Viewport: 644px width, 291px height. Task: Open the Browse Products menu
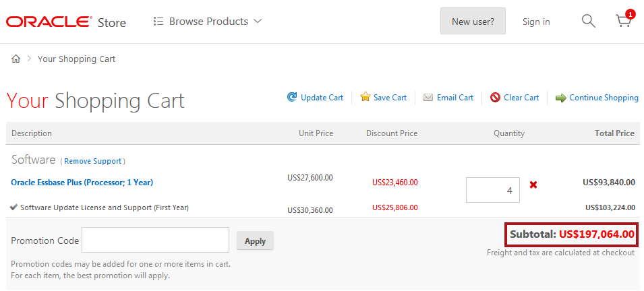click(208, 22)
